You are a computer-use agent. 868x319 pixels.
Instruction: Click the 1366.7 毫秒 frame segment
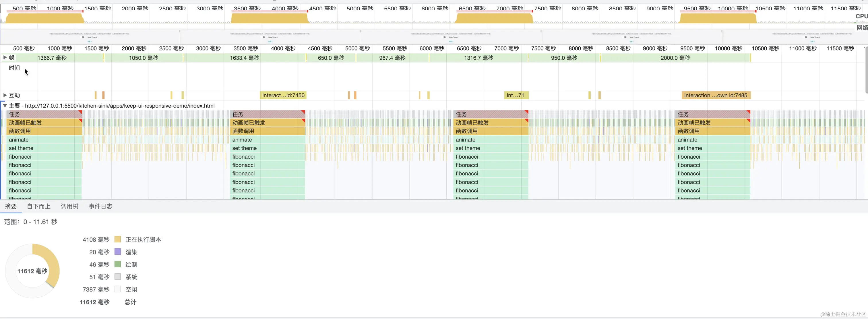click(52, 58)
